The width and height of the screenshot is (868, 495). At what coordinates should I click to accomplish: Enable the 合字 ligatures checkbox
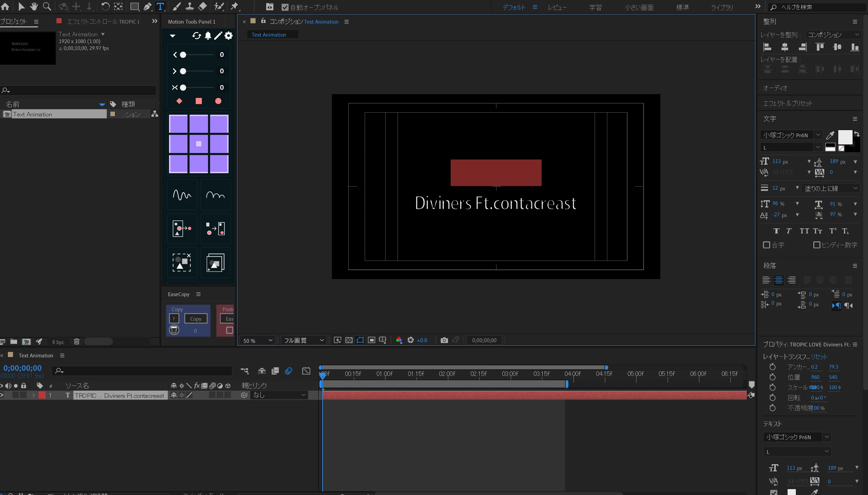point(766,245)
